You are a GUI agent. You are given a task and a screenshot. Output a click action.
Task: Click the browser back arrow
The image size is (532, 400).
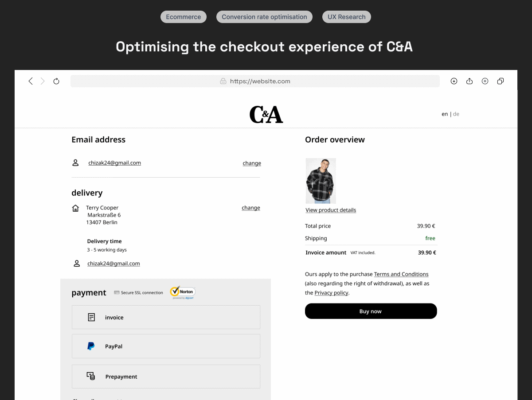point(31,81)
